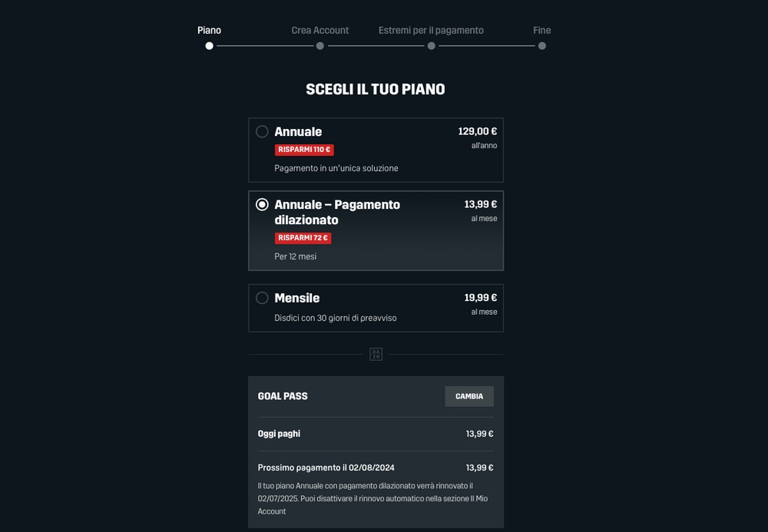Click the CAMBIA button in Goal Pass
768x532 pixels.
469,396
